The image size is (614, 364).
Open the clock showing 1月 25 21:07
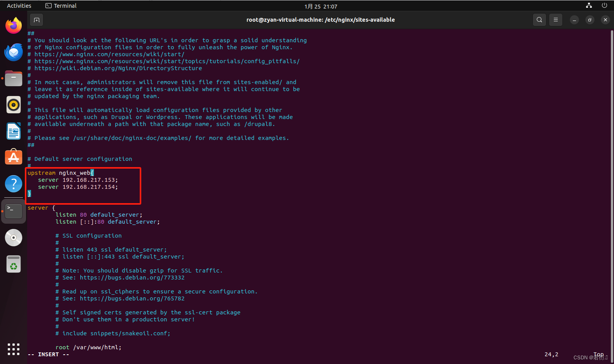(x=321, y=6)
